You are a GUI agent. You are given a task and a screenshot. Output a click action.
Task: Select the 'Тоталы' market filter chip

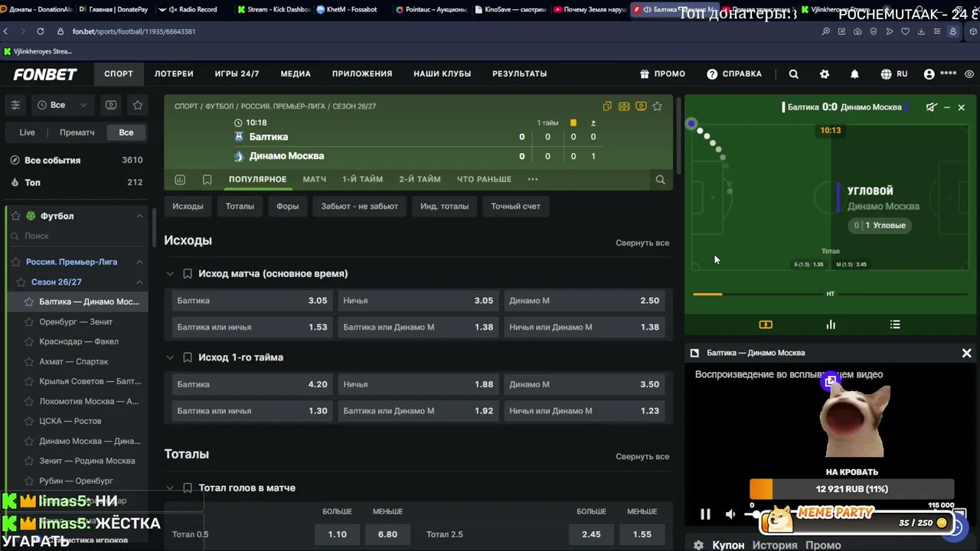click(x=240, y=206)
